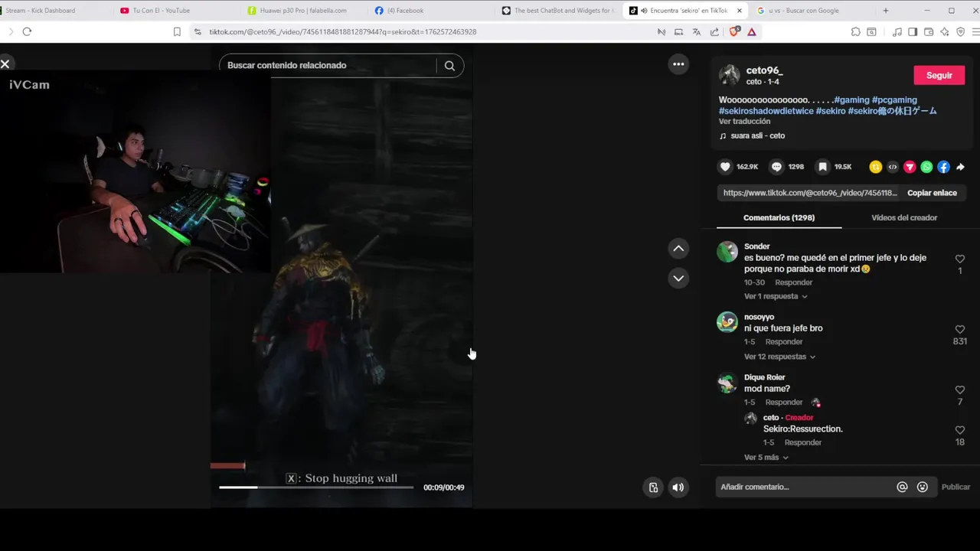This screenshot has height=551, width=980.
Task: Like Sonder's comment
Action: click(x=960, y=259)
